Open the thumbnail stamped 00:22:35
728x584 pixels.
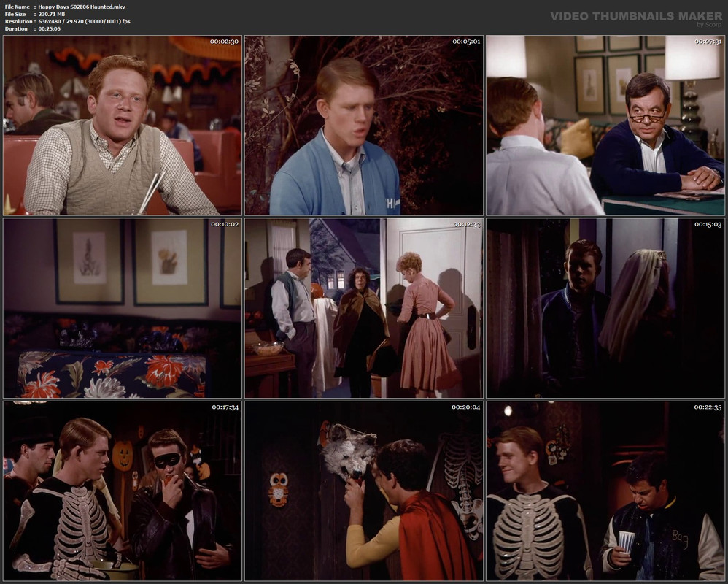tap(605, 491)
